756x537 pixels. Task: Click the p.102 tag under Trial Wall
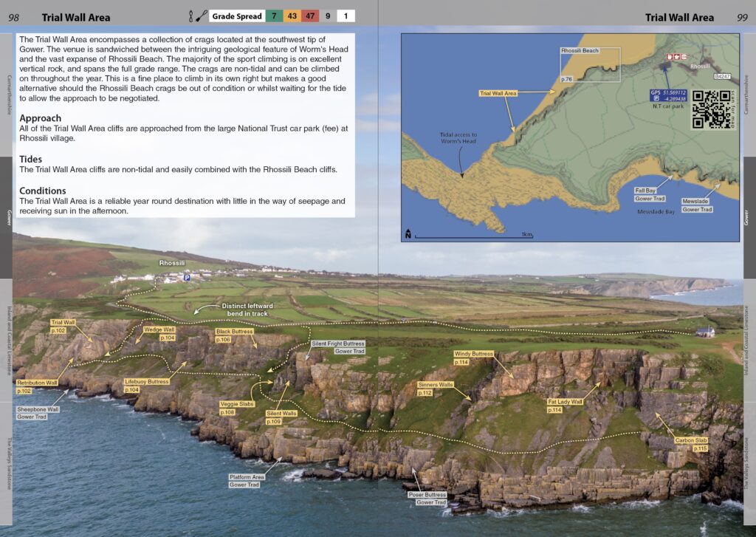click(x=58, y=330)
